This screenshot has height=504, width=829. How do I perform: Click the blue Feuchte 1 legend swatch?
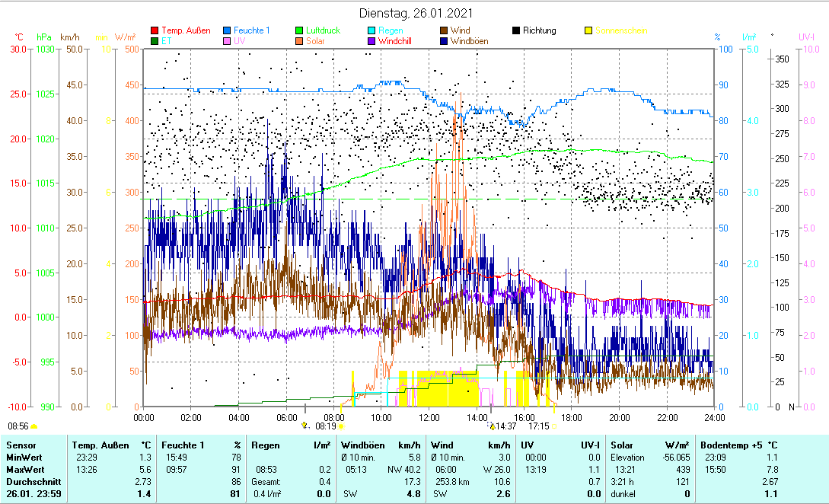click(227, 30)
